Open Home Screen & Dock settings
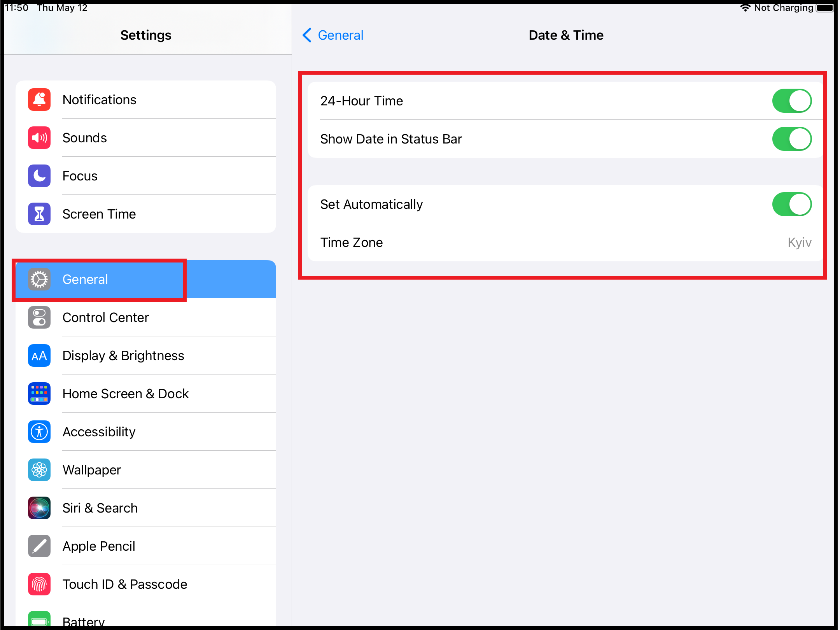Viewport: 840px width, 630px height. click(126, 394)
